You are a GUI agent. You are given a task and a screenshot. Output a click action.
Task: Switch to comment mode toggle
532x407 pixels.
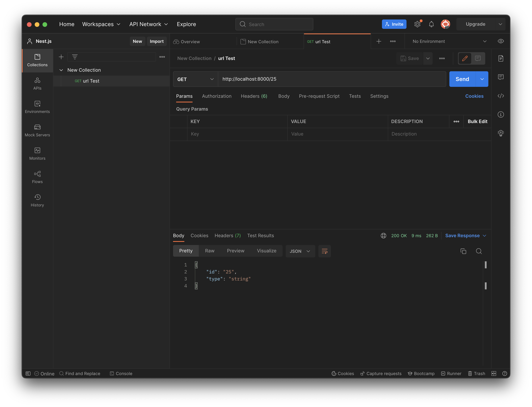click(x=478, y=58)
